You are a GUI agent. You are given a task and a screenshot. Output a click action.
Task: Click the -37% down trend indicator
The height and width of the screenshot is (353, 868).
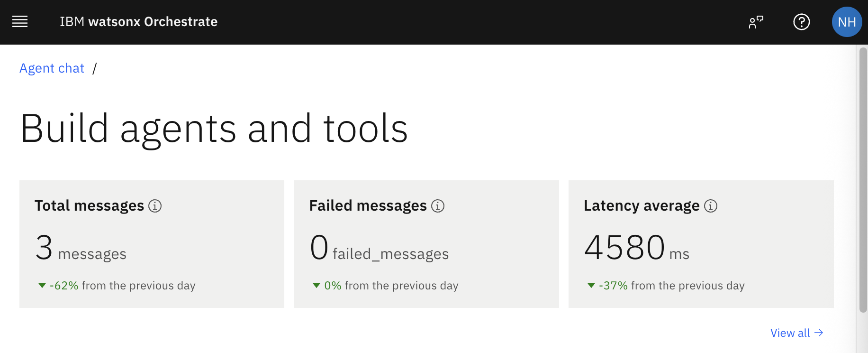(x=591, y=286)
